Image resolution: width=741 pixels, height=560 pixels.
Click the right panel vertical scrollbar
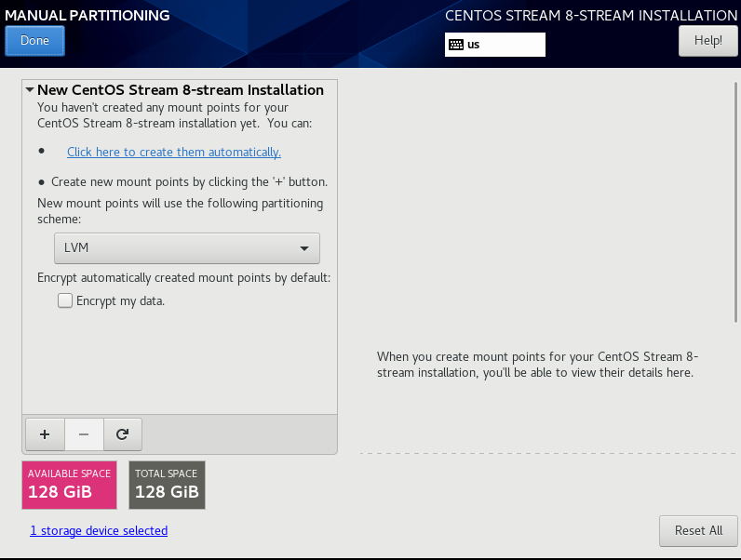pyautogui.click(x=735, y=202)
